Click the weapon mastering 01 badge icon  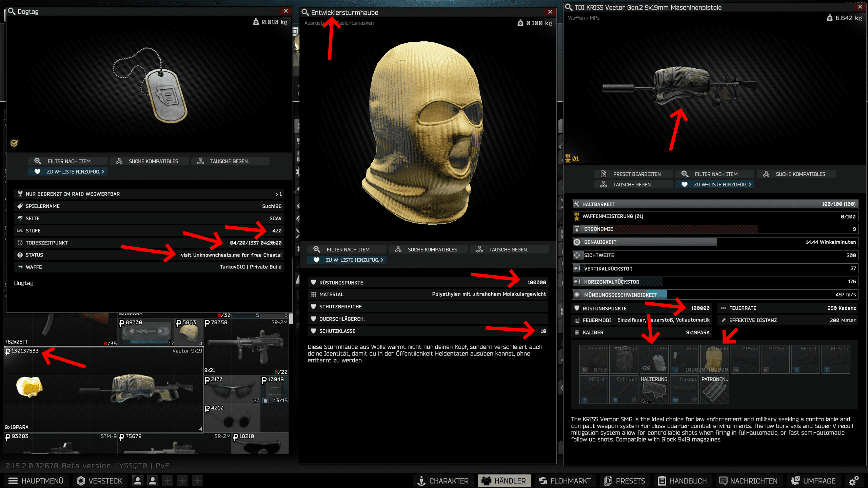point(572,158)
